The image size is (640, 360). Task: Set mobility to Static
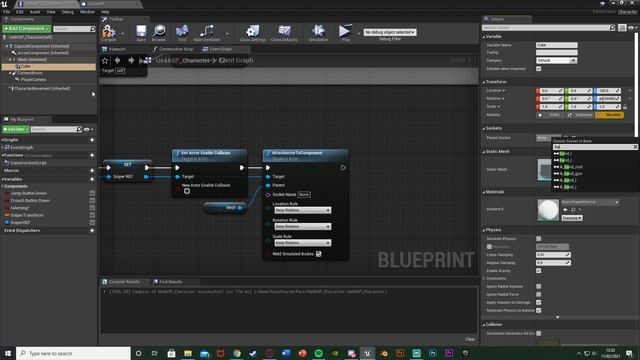[x=550, y=115]
